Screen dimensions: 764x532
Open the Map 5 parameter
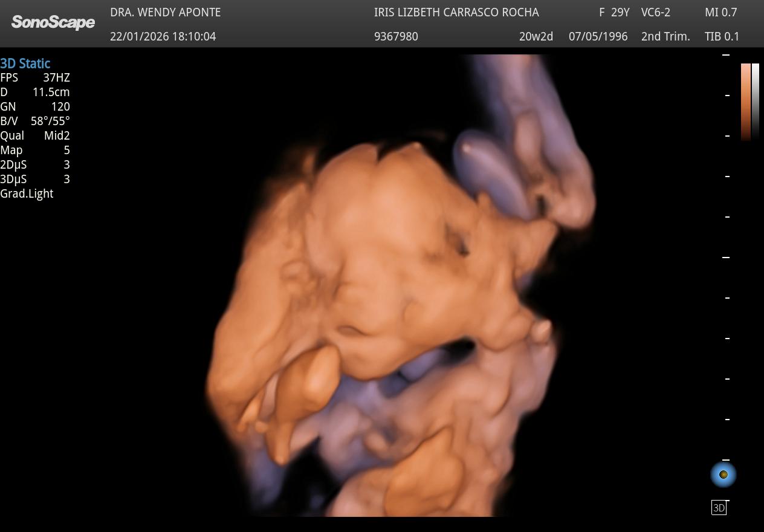[35, 150]
